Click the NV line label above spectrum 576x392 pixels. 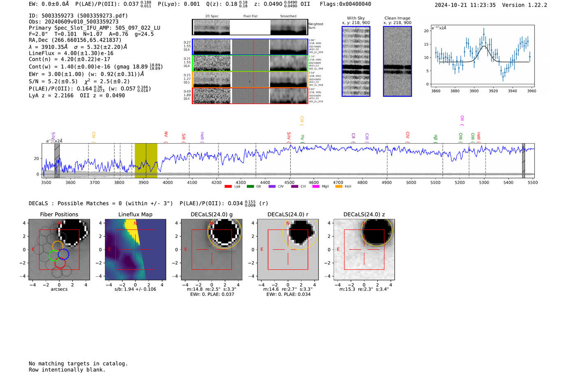point(166,137)
